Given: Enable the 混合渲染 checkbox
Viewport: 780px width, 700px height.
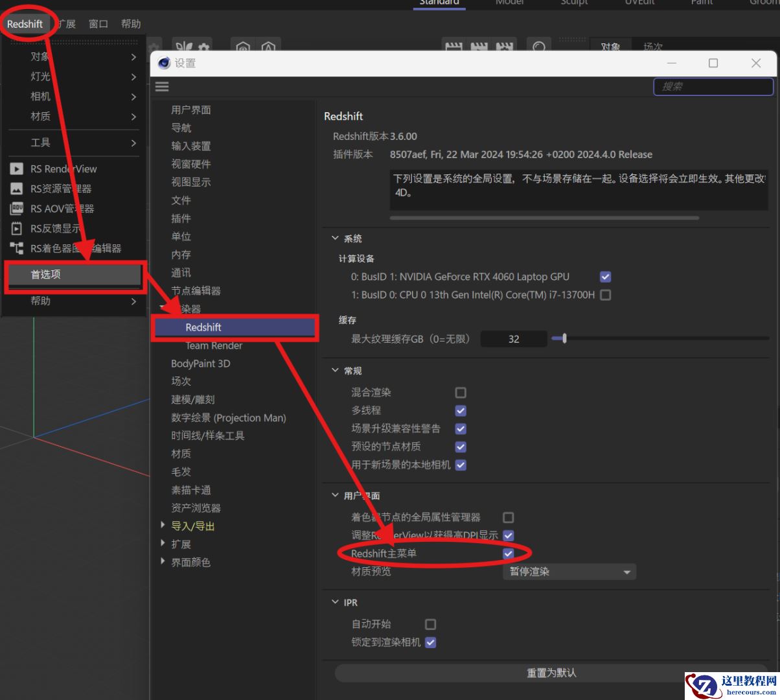Looking at the screenshot, I should (x=460, y=392).
